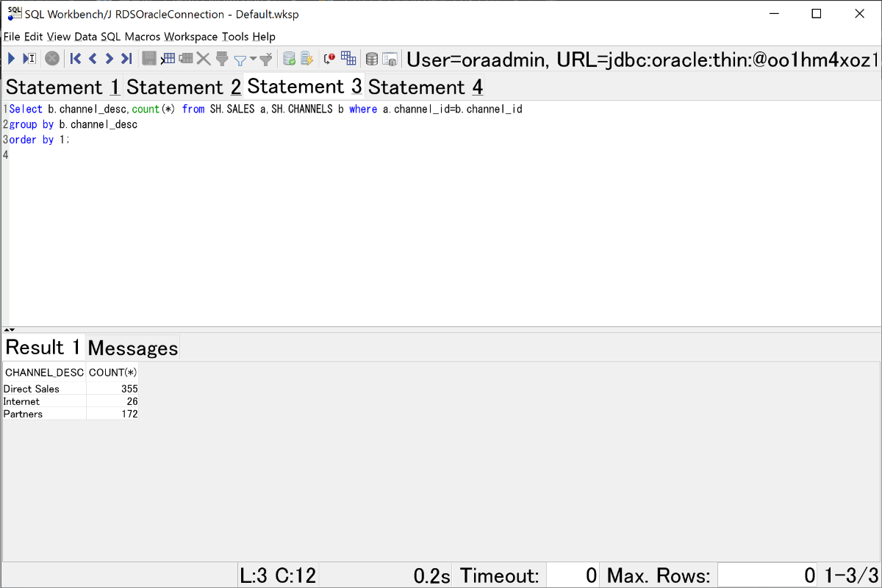Open the SQL menu

110,37
